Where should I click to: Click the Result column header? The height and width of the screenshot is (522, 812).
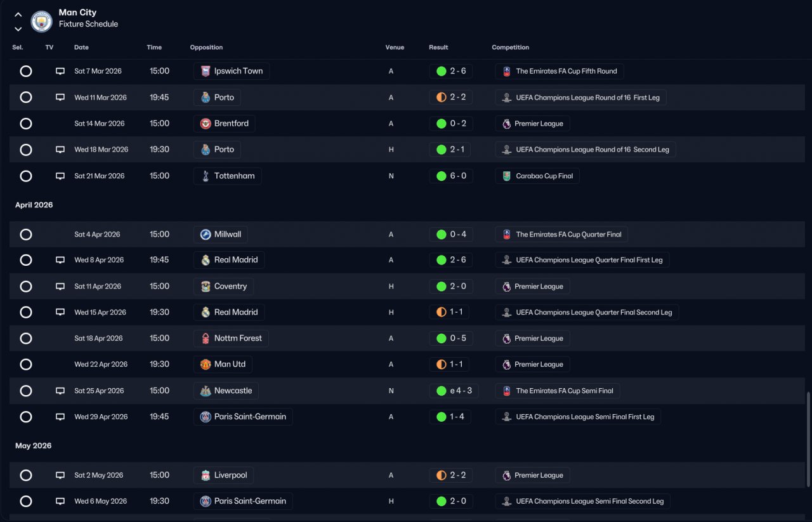[438, 48]
